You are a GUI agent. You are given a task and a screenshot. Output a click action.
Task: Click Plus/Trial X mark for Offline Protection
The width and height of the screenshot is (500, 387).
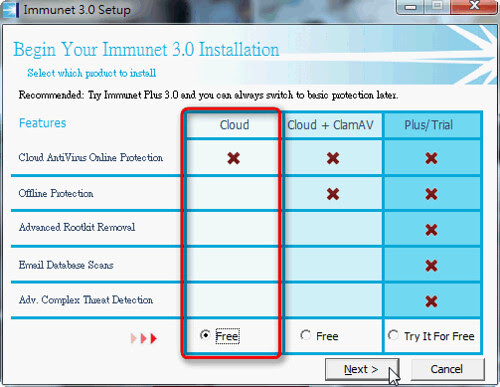431,194
